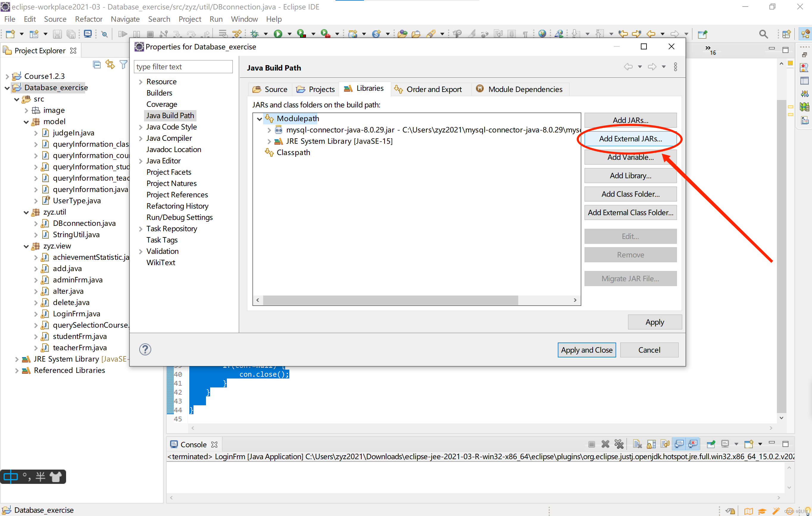Click the Apply button
This screenshot has width=812, height=516.
click(655, 322)
